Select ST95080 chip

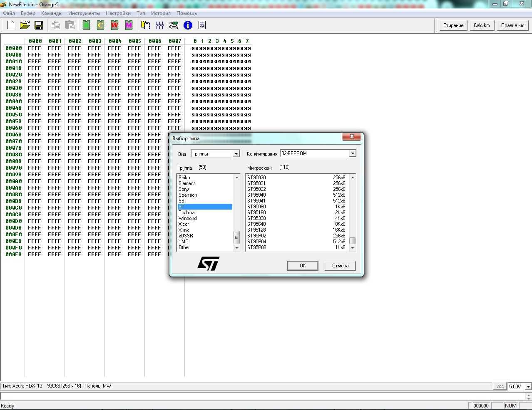[296, 207]
